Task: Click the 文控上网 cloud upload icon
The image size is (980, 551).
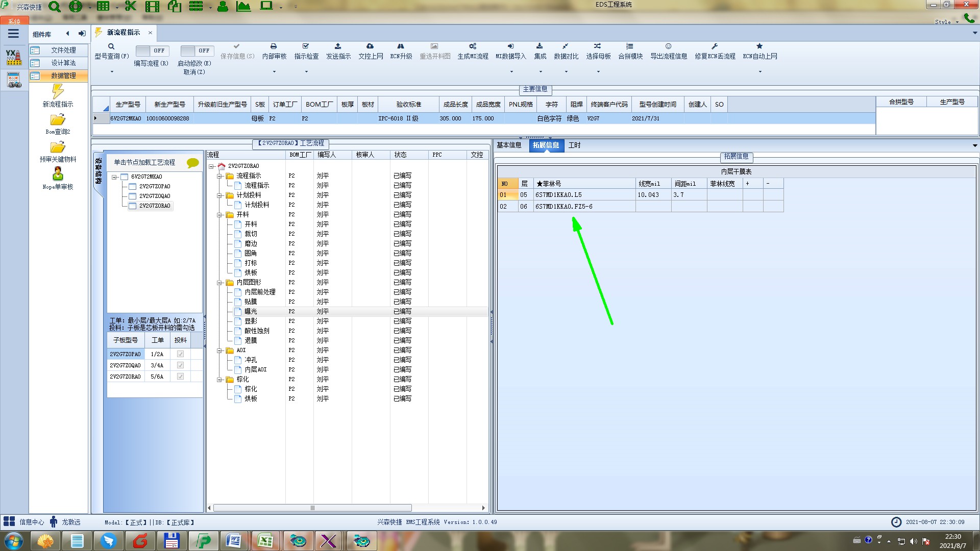Action: tap(370, 46)
